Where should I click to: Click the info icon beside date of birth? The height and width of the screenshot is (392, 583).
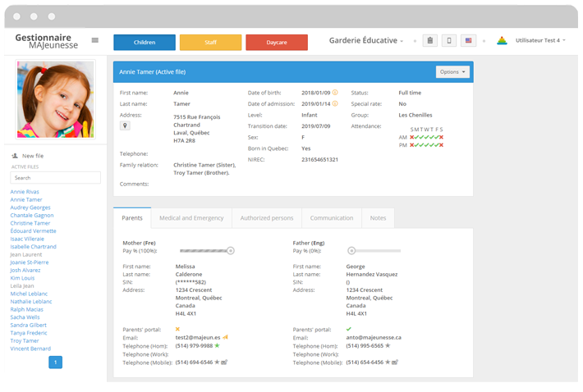click(335, 93)
